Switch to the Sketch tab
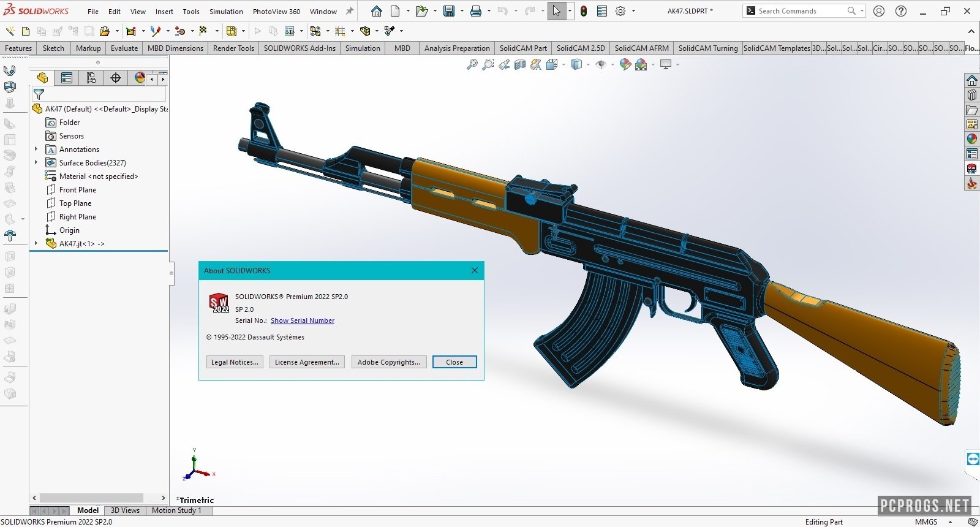Screen dimensions: 980x527 tap(53, 48)
